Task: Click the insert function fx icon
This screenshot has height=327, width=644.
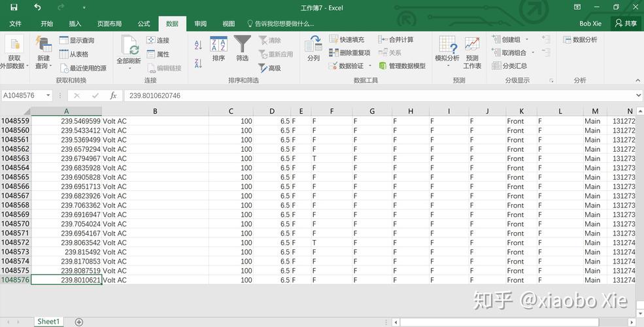Action: (113, 95)
